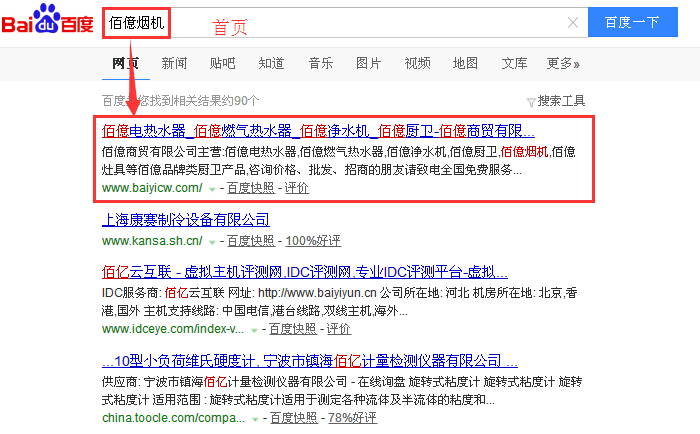Open 百度快照 for idceye.com result

pos(293,329)
